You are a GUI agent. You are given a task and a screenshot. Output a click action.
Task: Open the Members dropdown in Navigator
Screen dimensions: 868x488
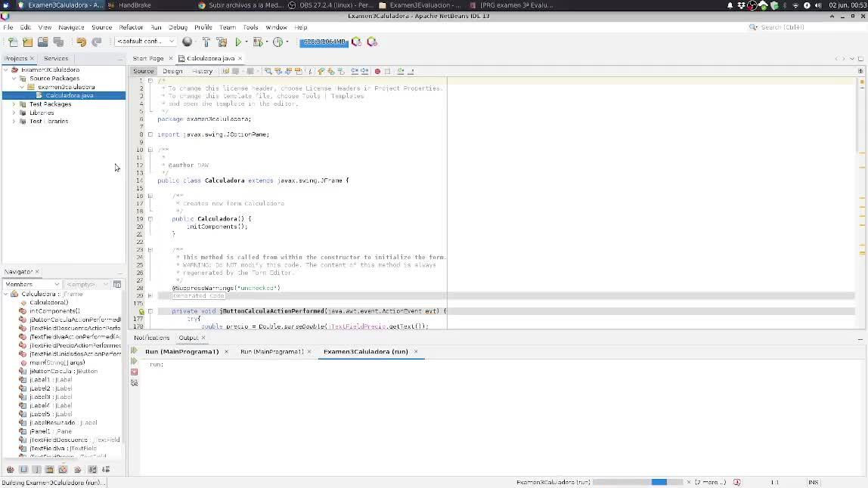point(32,284)
